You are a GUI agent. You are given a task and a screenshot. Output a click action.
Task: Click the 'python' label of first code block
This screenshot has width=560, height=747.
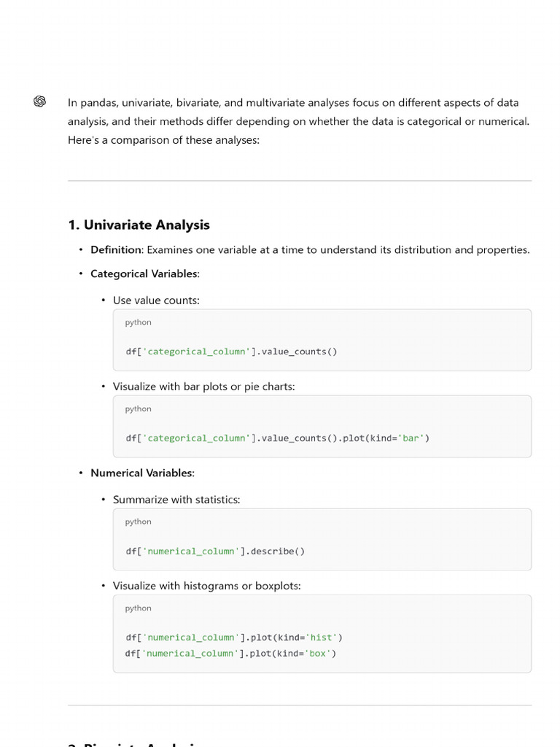click(138, 322)
